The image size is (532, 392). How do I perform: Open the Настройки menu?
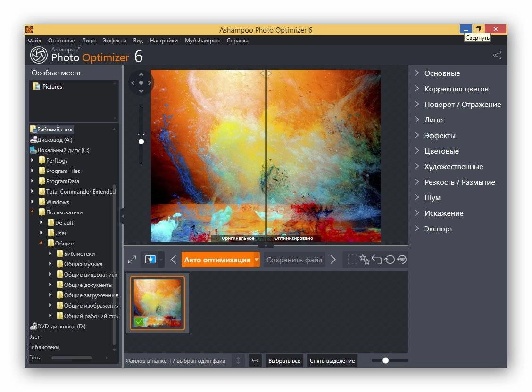coord(164,41)
